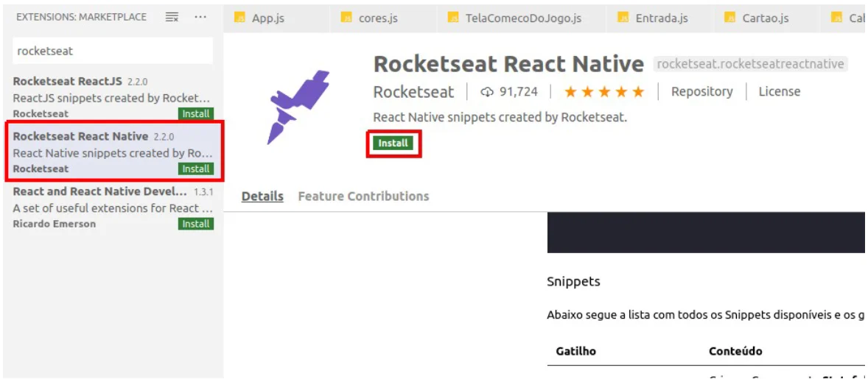
Task: Install Rocketseat React Native from the list
Action: click(x=196, y=169)
